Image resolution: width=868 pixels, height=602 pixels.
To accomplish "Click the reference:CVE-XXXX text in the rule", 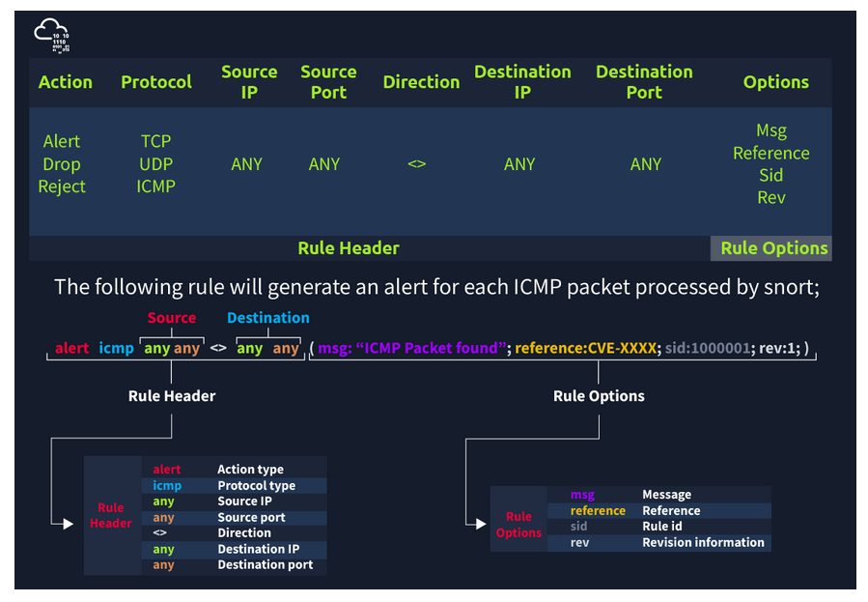I will coord(586,348).
